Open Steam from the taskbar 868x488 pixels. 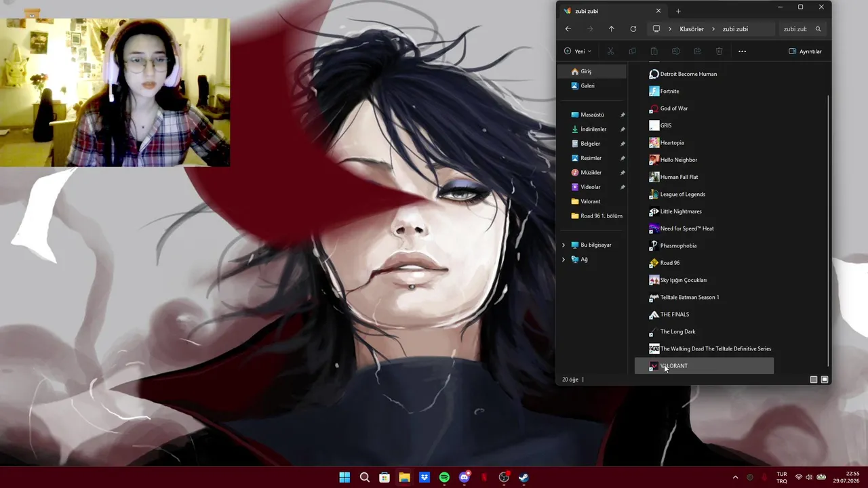(x=524, y=477)
